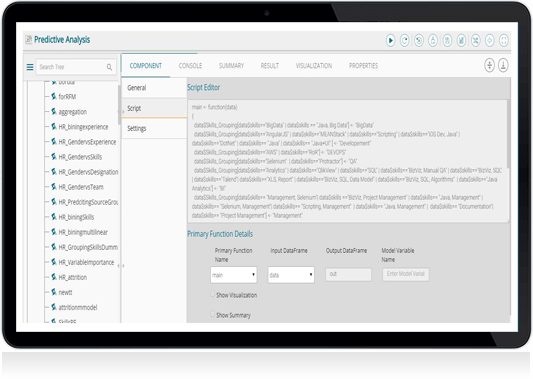
Task: Switch to the VISUALIZATION tab
Action: pyautogui.click(x=314, y=66)
